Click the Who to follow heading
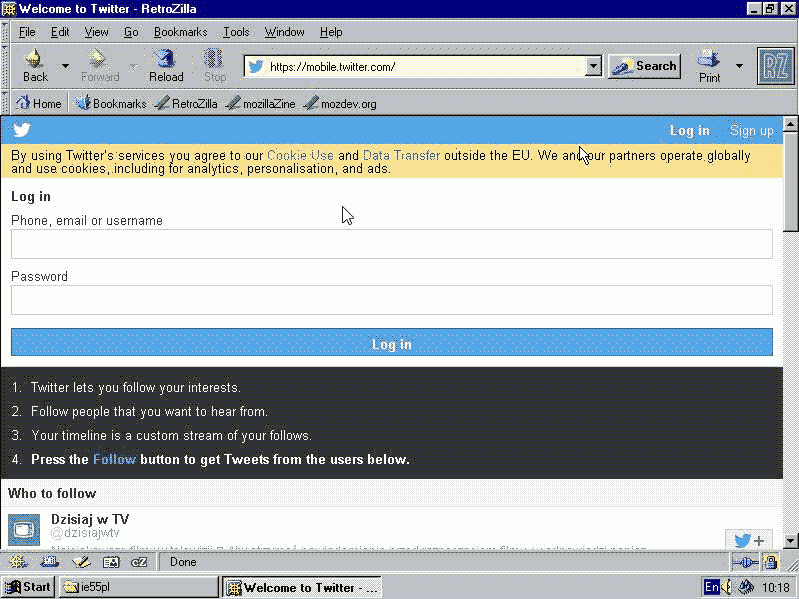Viewport: 799px width, 599px height. coord(52,493)
